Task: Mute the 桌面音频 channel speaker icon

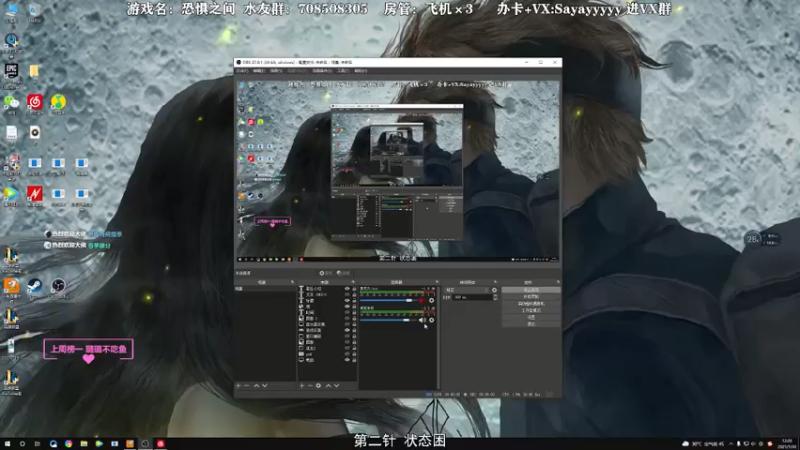Action: tap(422, 320)
